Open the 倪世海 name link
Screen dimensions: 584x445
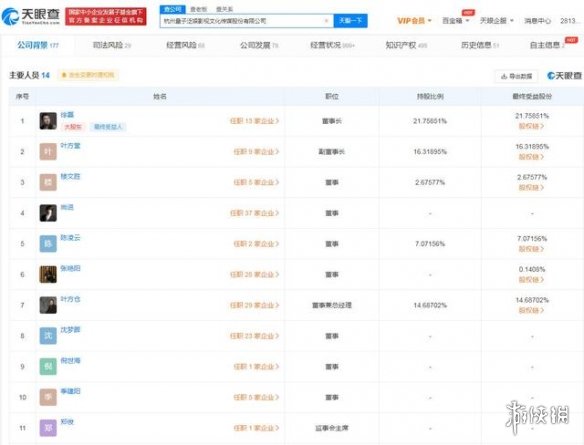point(70,360)
